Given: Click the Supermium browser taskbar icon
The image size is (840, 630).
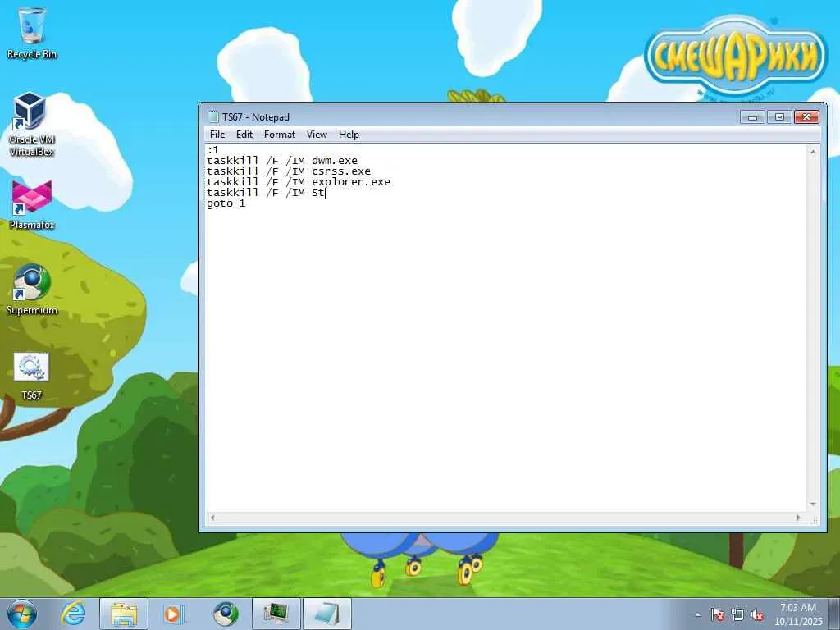Looking at the screenshot, I should point(225,614).
